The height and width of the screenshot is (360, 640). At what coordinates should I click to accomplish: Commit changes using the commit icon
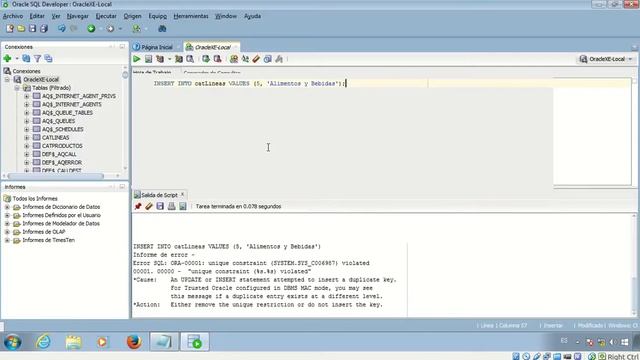tap(206, 59)
